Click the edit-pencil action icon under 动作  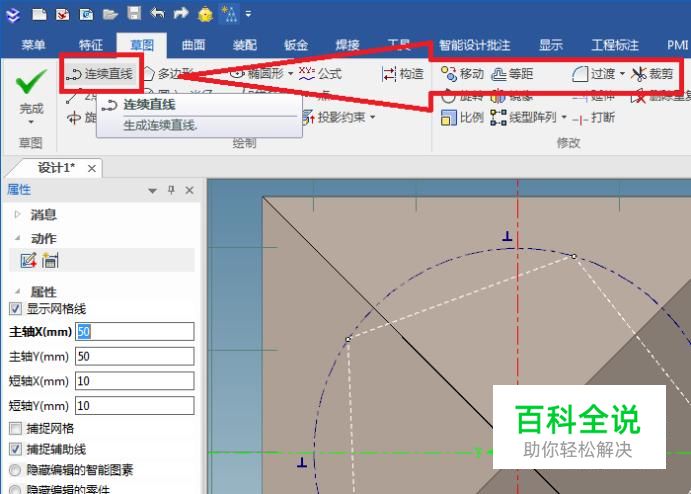point(29,260)
